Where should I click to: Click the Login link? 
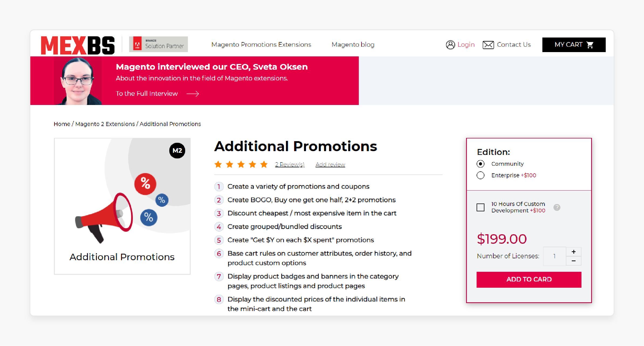(x=466, y=45)
